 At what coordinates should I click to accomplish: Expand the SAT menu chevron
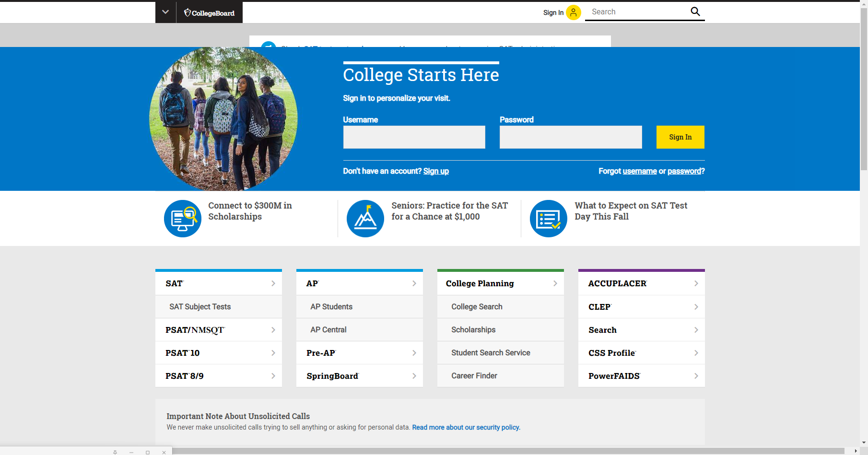(273, 283)
